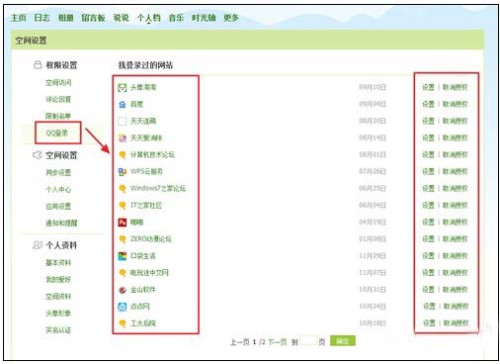Click 取消授权 in the 09月10日 row
This screenshot has height=364, width=500.
pyautogui.click(x=455, y=87)
